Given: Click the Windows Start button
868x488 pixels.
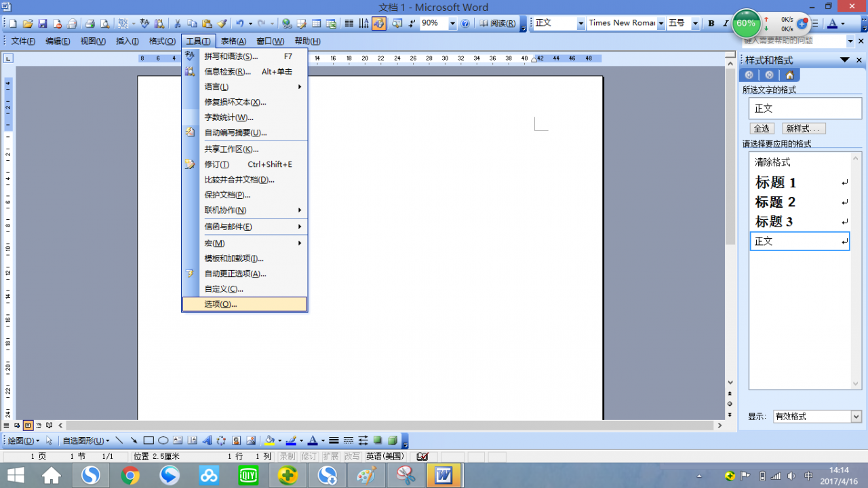Looking at the screenshot, I should coord(15,476).
